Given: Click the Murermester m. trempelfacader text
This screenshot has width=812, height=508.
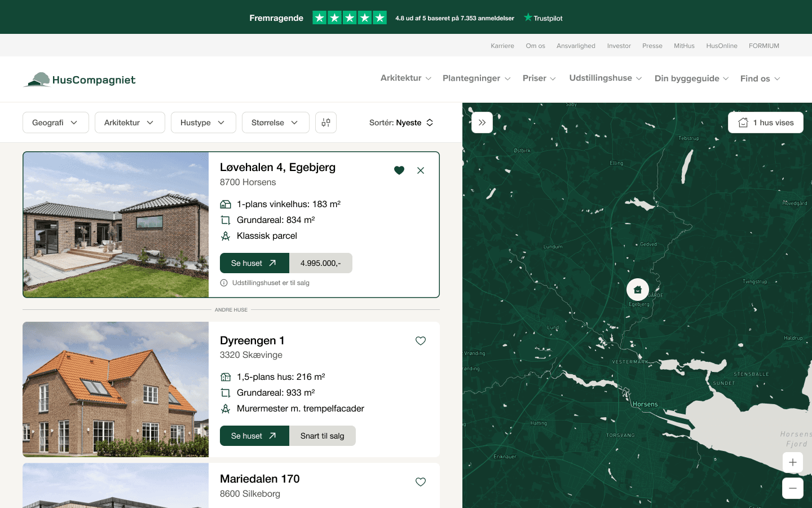Looking at the screenshot, I should coord(301,409).
